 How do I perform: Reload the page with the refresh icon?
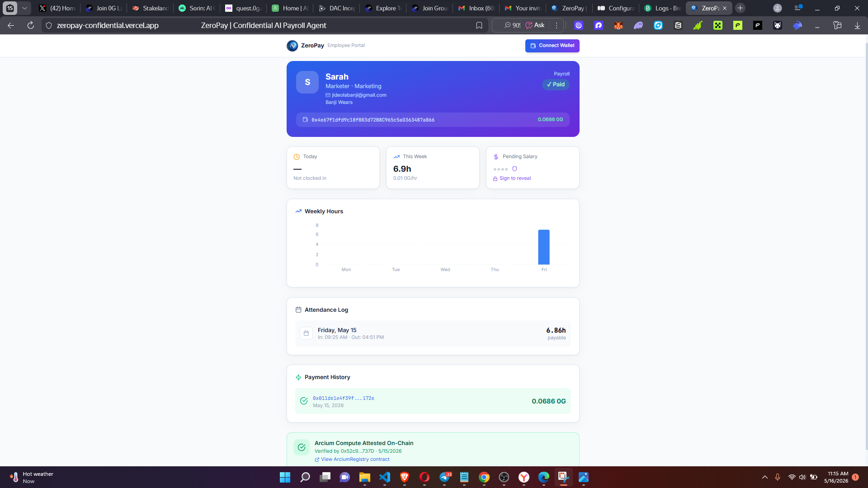tap(31, 25)
